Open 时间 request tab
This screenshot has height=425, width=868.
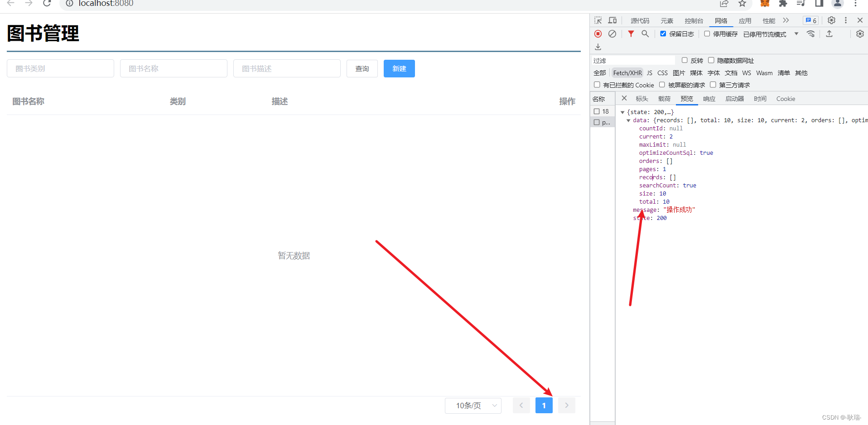coord(760,99)
